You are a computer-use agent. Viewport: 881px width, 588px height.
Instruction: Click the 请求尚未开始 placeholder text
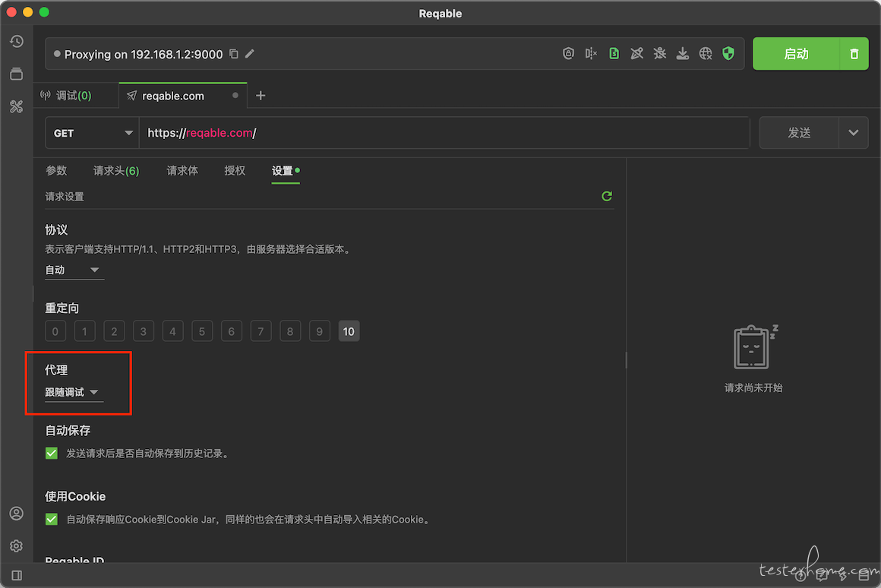753,388
